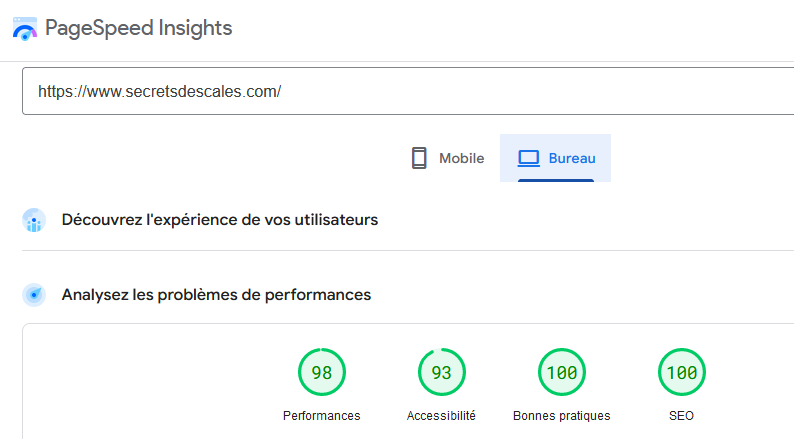Click the laptop icon for Bureau
The image size is (794, 439).
coord(529,158)
